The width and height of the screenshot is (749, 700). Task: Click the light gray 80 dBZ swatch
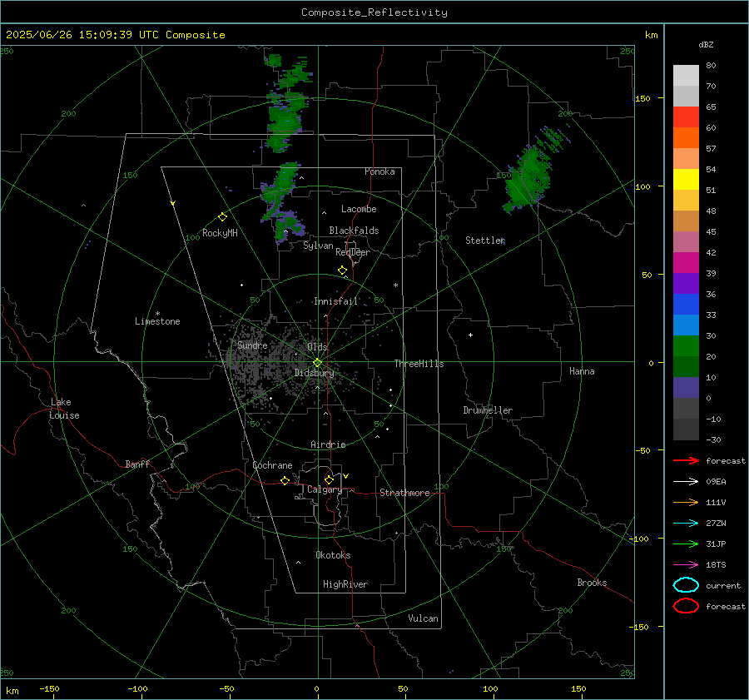pyautogui.click(x=686, y=75)
